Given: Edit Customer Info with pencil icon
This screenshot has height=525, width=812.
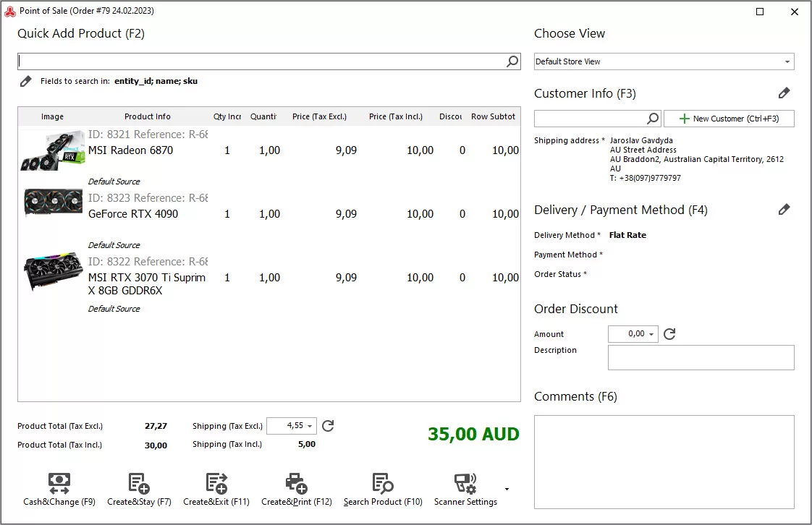Looking at the screenshot, I should (784, 93).
